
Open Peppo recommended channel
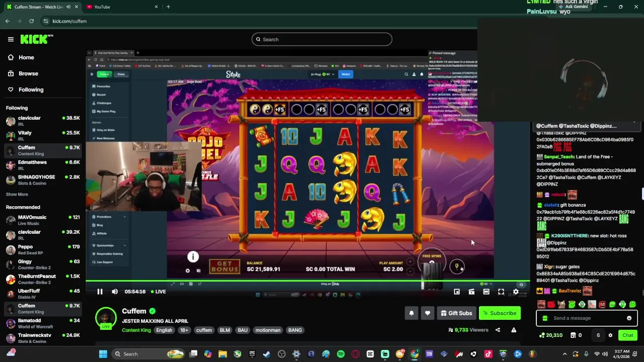coord(43,249)
